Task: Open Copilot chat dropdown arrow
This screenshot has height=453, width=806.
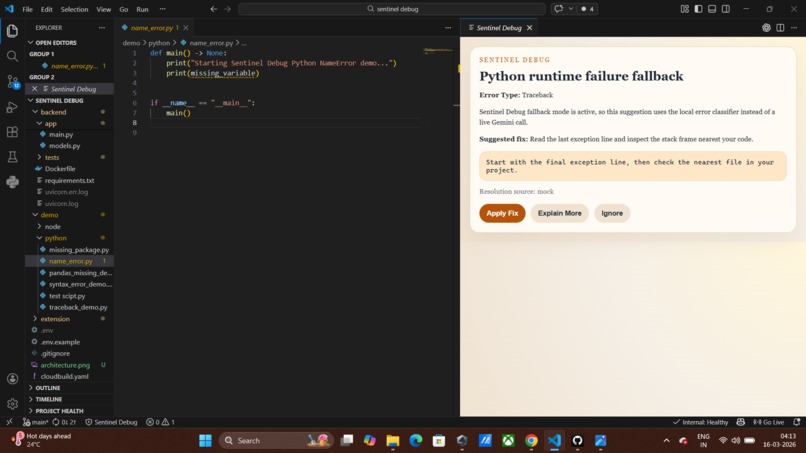Action: (x=571, y=9)
